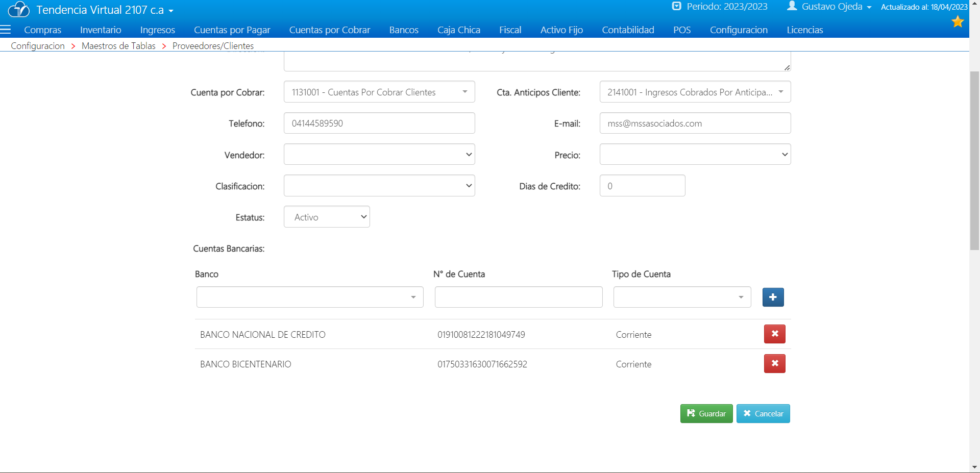Delete the BANCO NACIONAL DE CREDITO account
Image resolution: width=980 pixels, height=473 pixels.
pos(774,334)
